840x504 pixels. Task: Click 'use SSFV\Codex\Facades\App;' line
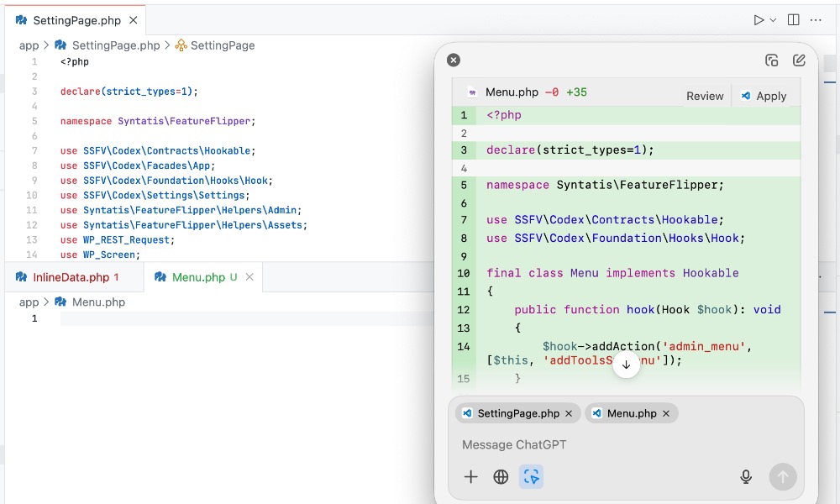coord(138,165)
